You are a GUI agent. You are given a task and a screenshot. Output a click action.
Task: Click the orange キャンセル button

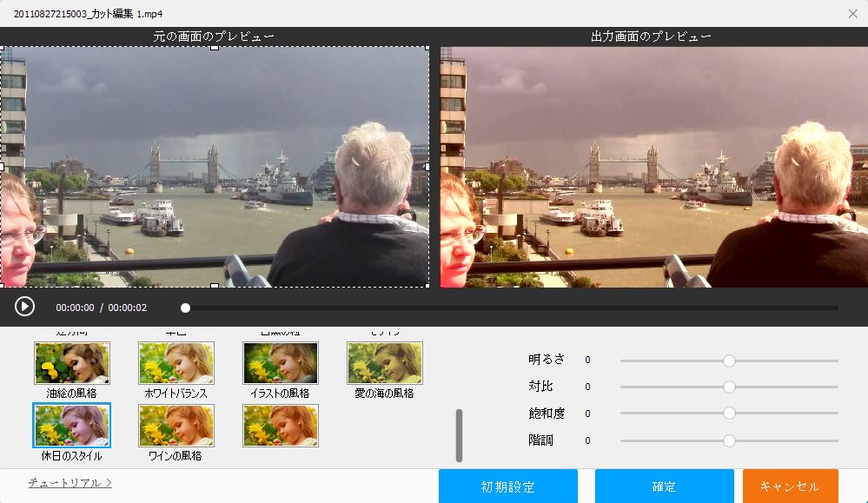click(790, 486)
